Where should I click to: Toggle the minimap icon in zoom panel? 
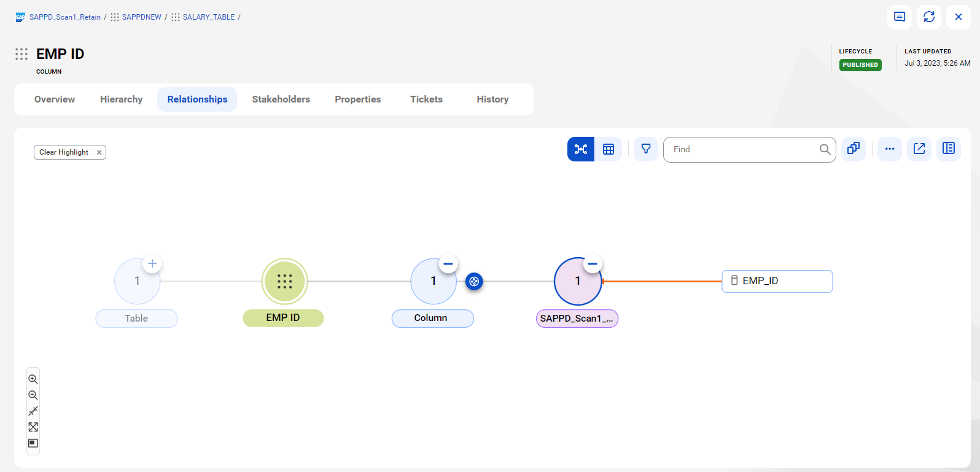coord(33,443)
